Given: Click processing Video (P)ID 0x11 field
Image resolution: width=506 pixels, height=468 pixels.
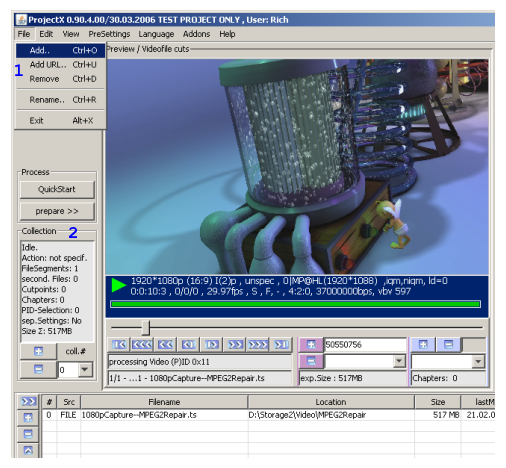Looking at the screenshot, I should (200, 362).
